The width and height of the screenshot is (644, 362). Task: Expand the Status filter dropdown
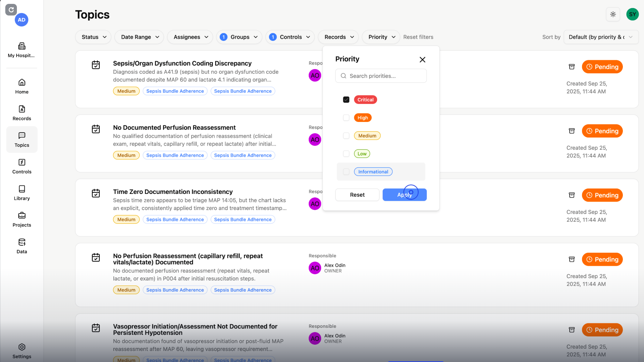coord(94,37)
